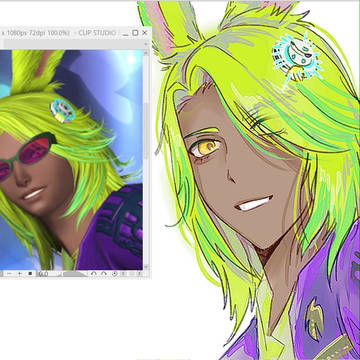Close the CLIP STUDIO window
The width and height of the screenshot is (360, 360).
pos(145,33)
